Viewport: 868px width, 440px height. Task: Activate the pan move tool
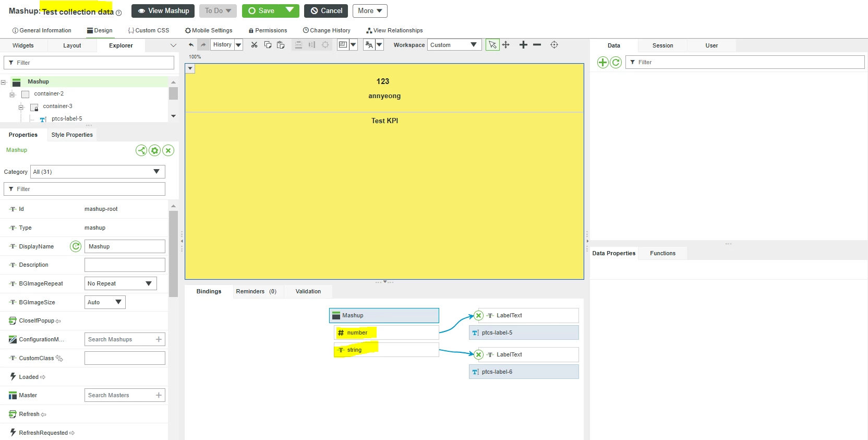505,45
